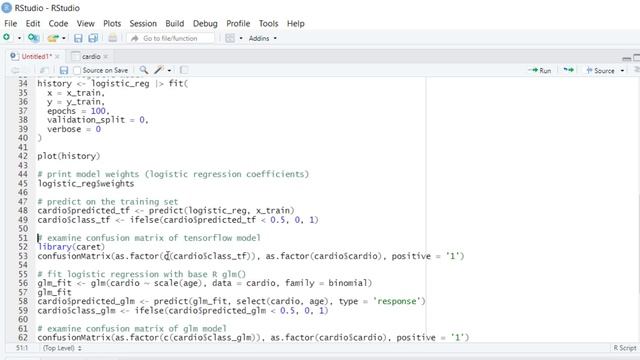Click the Find/Replace magnifier icon
This screenshot has height=360, width=640.
coord(143,70)
